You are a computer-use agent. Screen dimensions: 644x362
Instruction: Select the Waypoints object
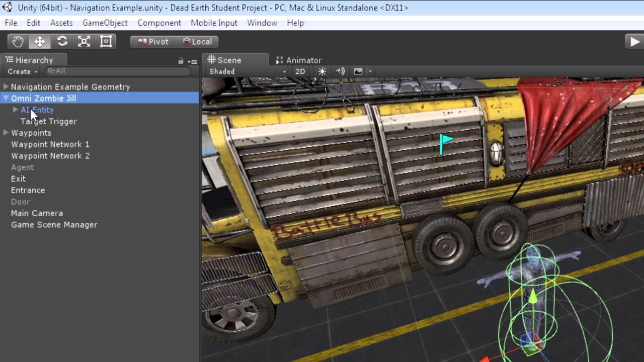tap(31, 133)
